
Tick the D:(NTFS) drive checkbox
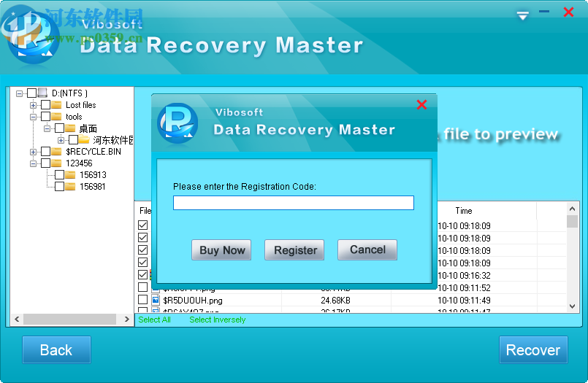(x=32, y=93)
